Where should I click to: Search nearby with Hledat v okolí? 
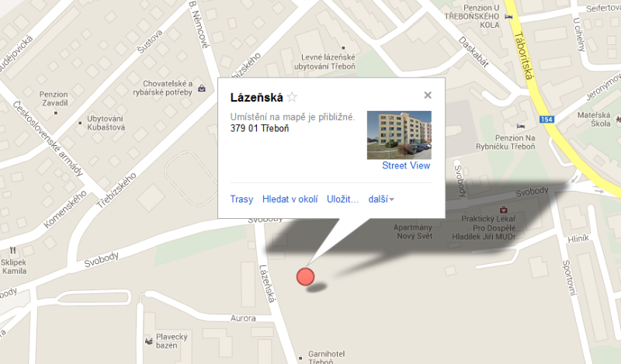(290, 199)
